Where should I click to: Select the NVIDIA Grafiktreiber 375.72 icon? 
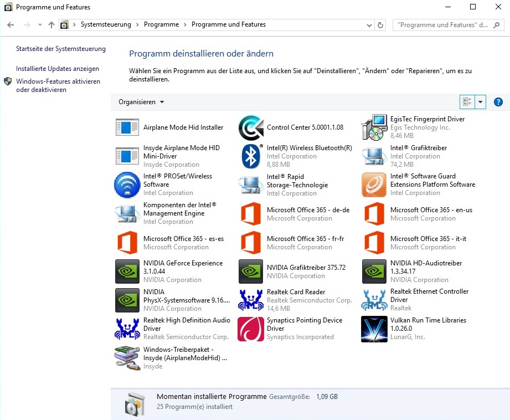click(251, 271)
